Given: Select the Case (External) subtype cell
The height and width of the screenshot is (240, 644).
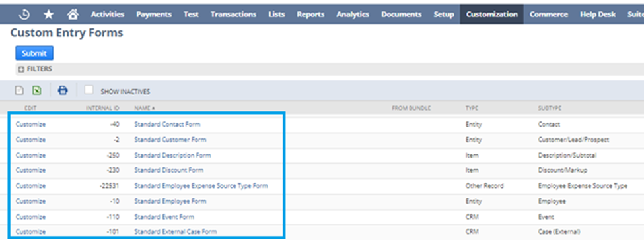Looking at the screenshot, I should coord(559,231).
